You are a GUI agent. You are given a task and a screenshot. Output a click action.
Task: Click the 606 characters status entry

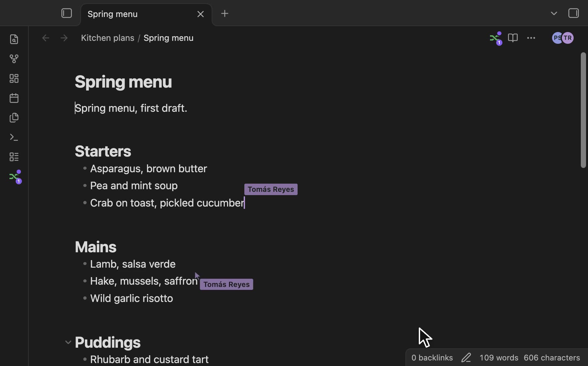(552, 358)
